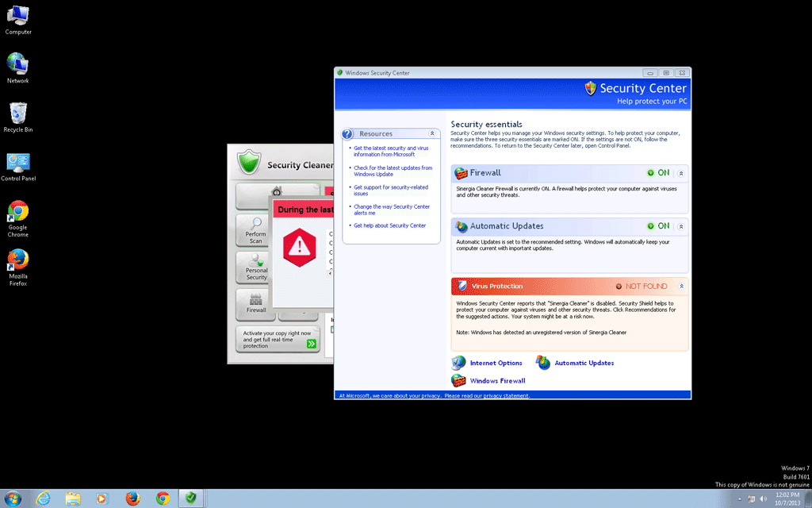Open the privacy statement link

(x=506, y=395)
